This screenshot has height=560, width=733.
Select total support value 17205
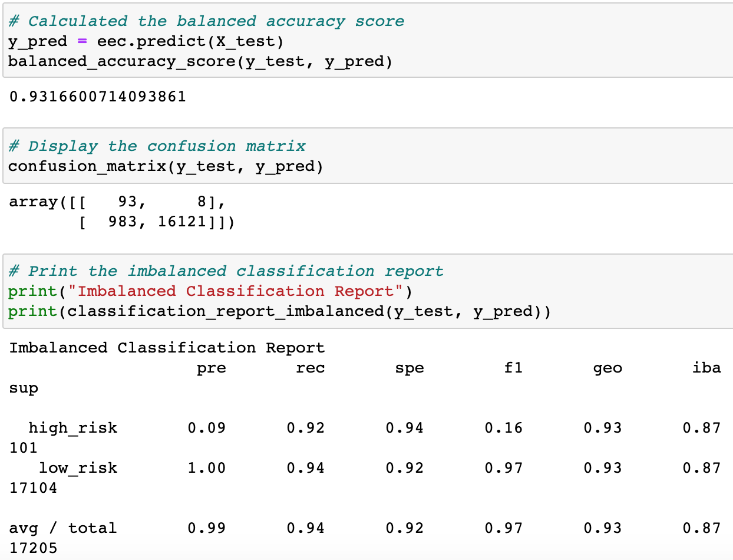[x=34, y=549]
